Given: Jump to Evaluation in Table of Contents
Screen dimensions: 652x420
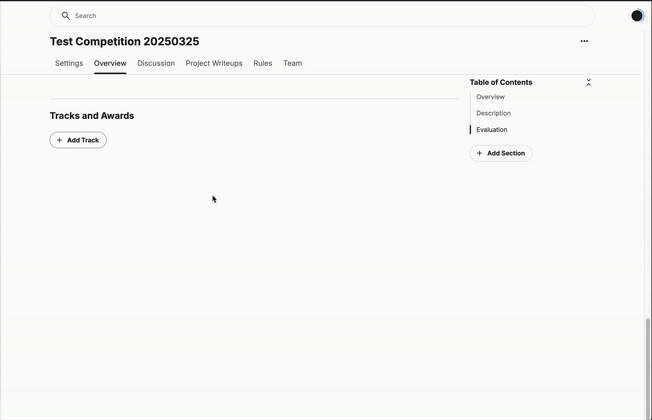Looking at the screenshot, I should point(491,130).
